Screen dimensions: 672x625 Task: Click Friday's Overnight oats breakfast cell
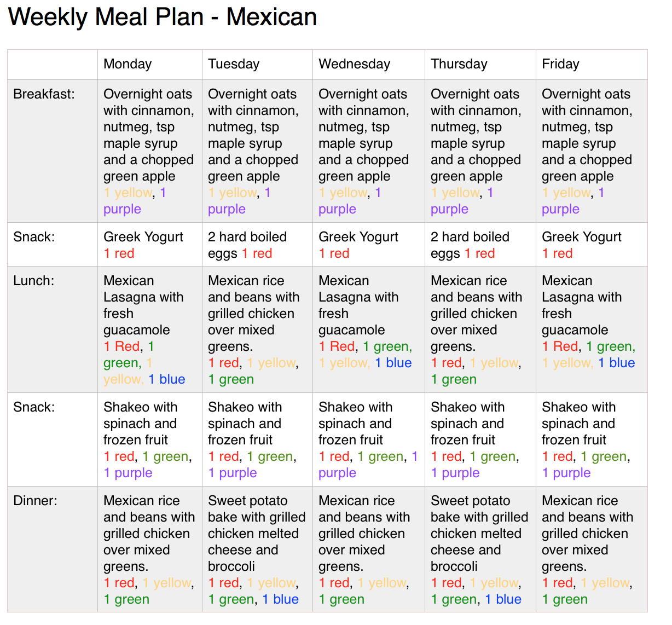pyautogui.click(x=592, y=151)
